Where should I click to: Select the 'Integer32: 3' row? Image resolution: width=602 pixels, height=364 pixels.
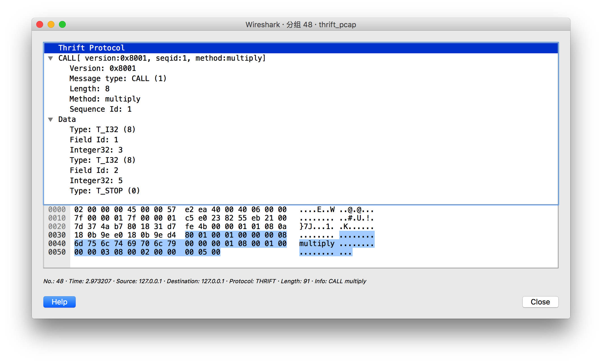coord(301,150)
